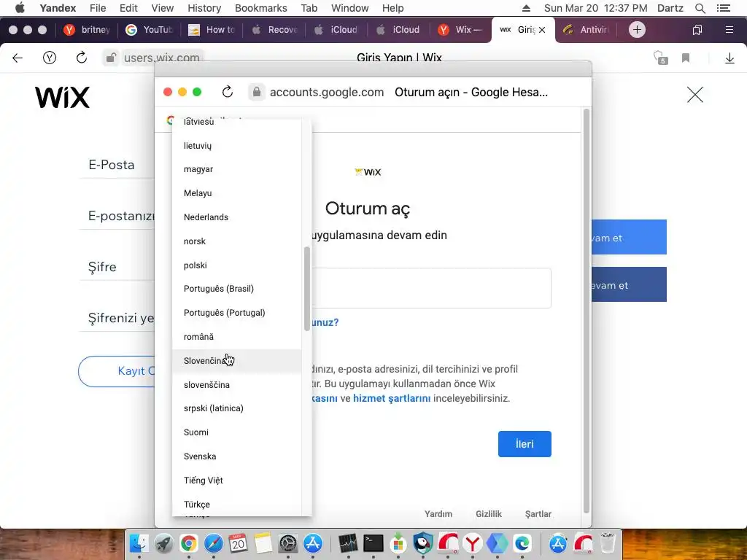
Task: Click the Google email input field
Action: click(x=431, y=288)
